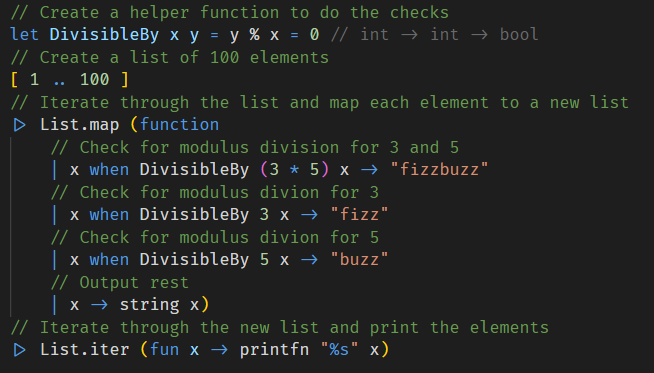Click the multiplication asterisk in (3 * 5)
The width and height of the screenshot is (654, 373).
[x=294, y=170]
